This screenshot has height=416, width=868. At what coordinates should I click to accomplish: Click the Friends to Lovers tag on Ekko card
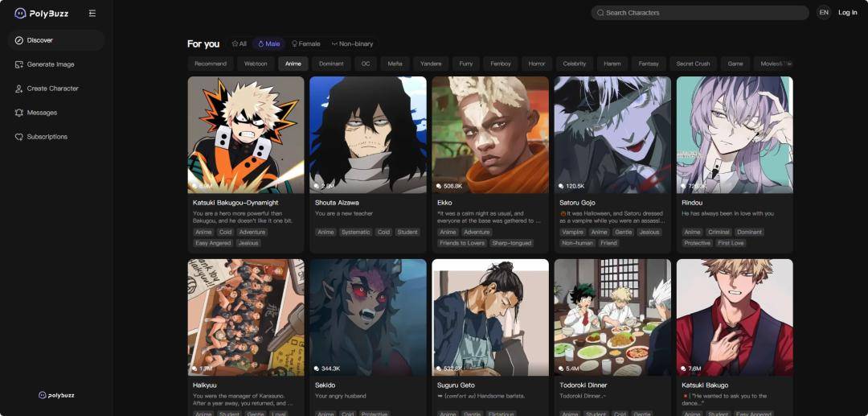pyautogui.click(x=462, y=243)
